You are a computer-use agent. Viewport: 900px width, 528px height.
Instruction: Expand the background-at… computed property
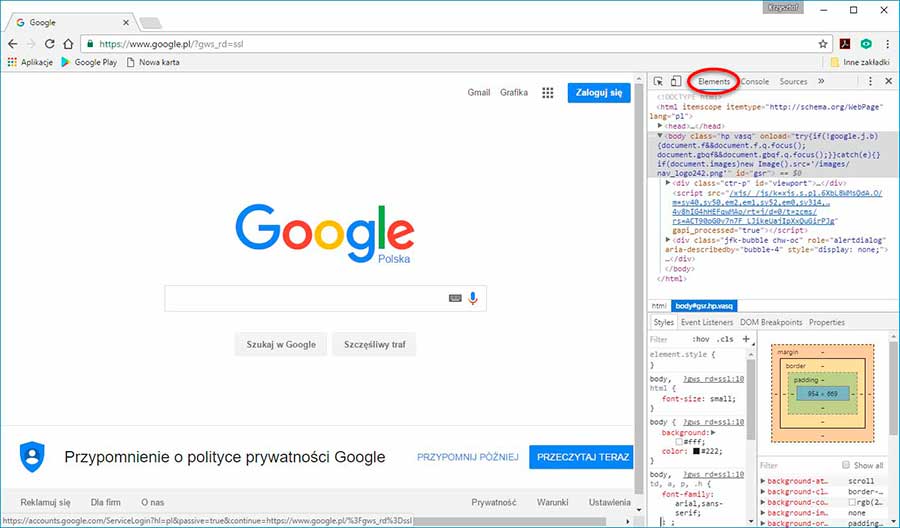point(763,481)
